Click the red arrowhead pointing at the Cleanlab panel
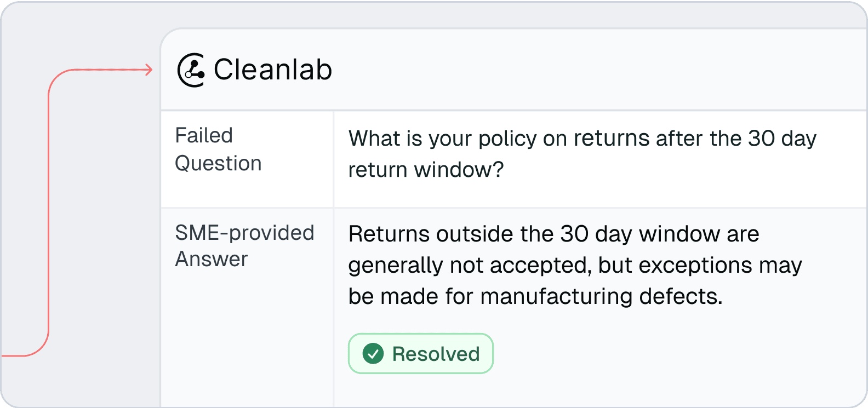This screenshot has height=408, width=868. [149, 70]
